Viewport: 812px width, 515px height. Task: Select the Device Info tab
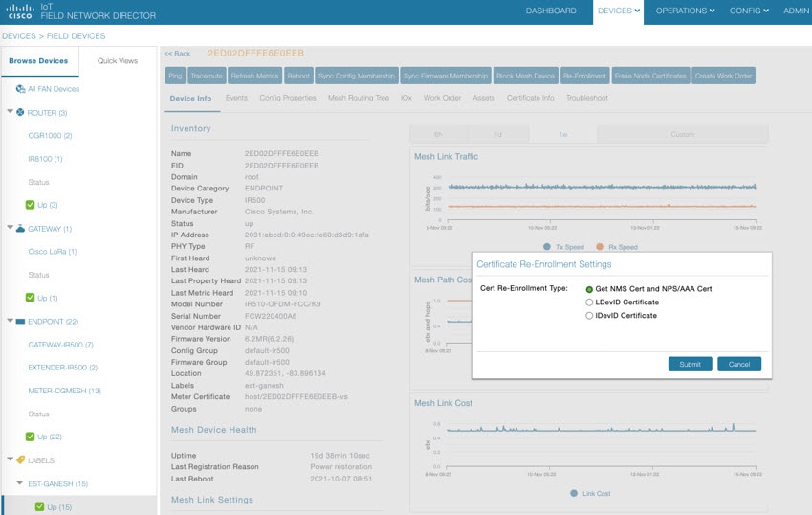pyautogui.click(x=190, y=98)
